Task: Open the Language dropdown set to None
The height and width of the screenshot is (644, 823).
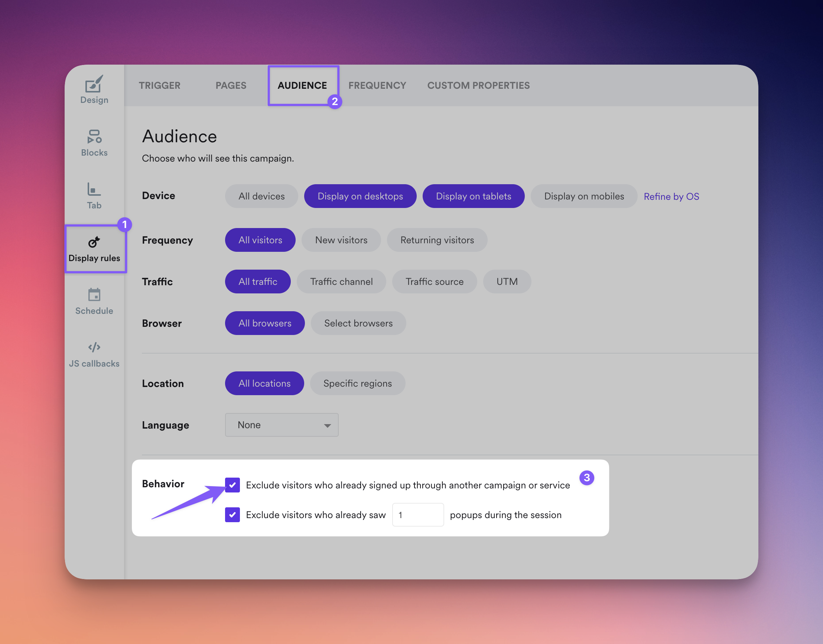Action: pos(282,425)
